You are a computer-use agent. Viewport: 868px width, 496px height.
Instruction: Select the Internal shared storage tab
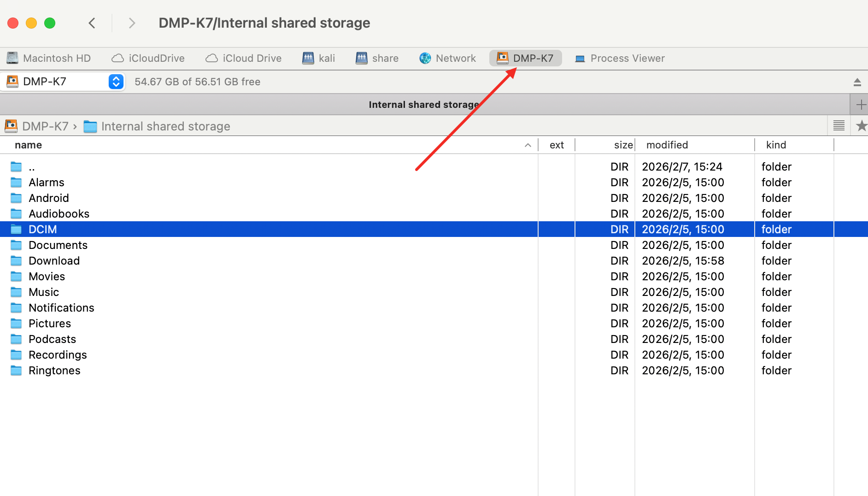pyautogui.click(x=424, y=105)
